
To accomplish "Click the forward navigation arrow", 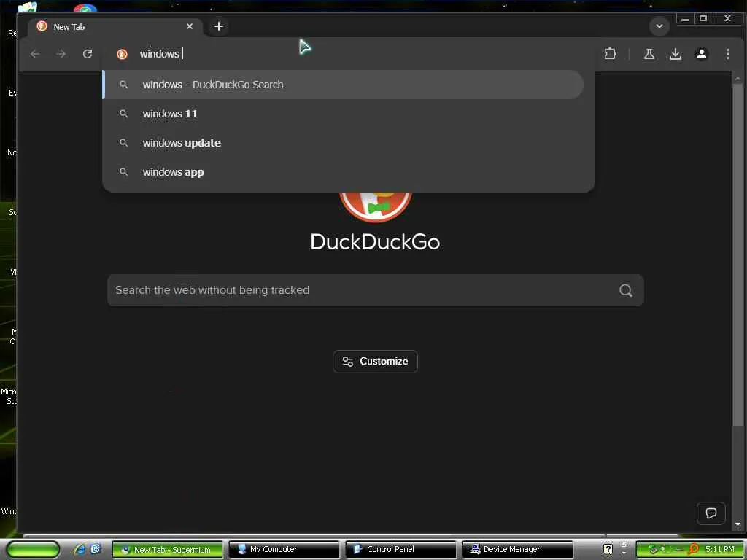I will click(61, 54).
